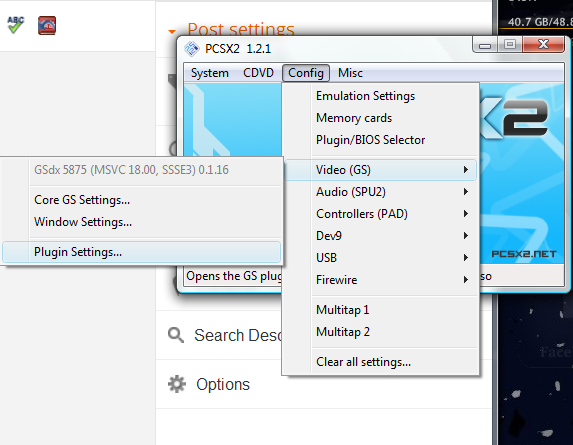Expand the Video (GS) submenu
Image resolution: width=573 pixels, height=445 pixels.
380,170
